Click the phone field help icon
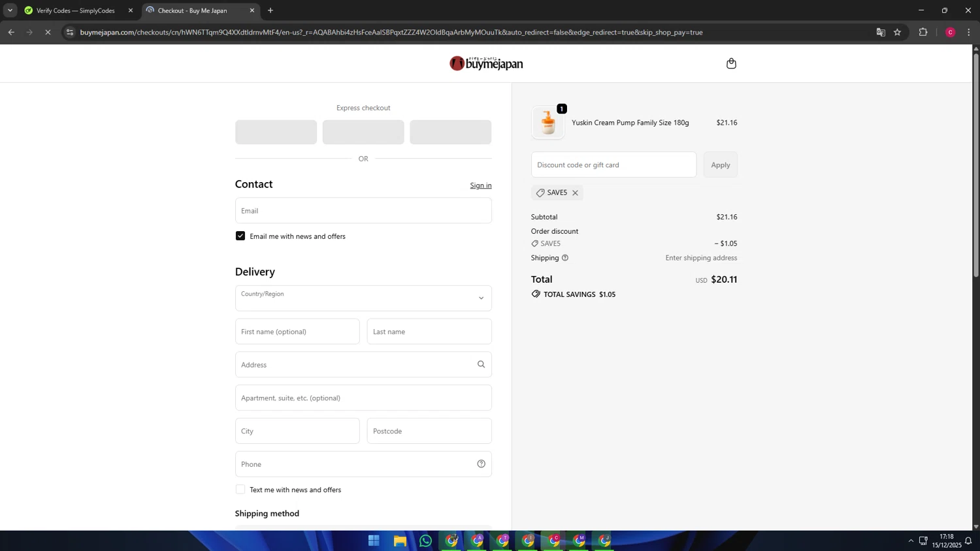The image size is (980, 551). 481,464
